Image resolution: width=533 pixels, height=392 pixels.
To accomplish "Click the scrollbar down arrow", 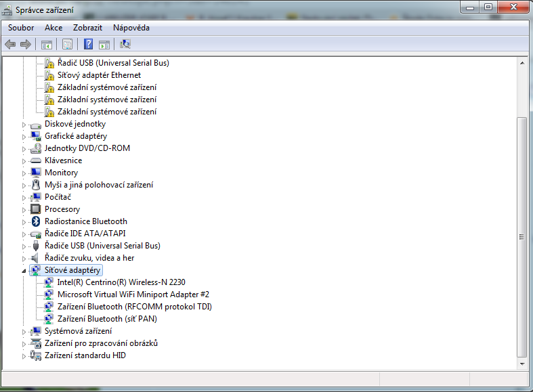I will coord(522,364).
